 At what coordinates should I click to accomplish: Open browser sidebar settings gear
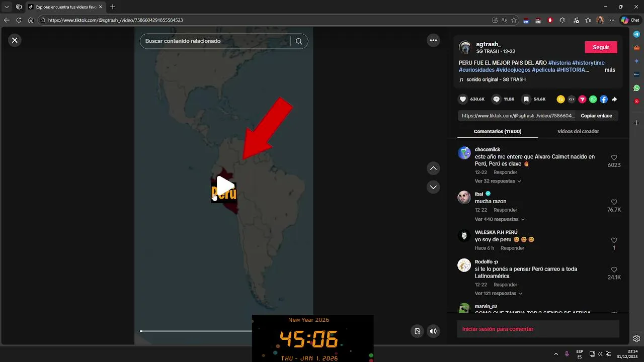pyautogui.click(x=636, y=338)
